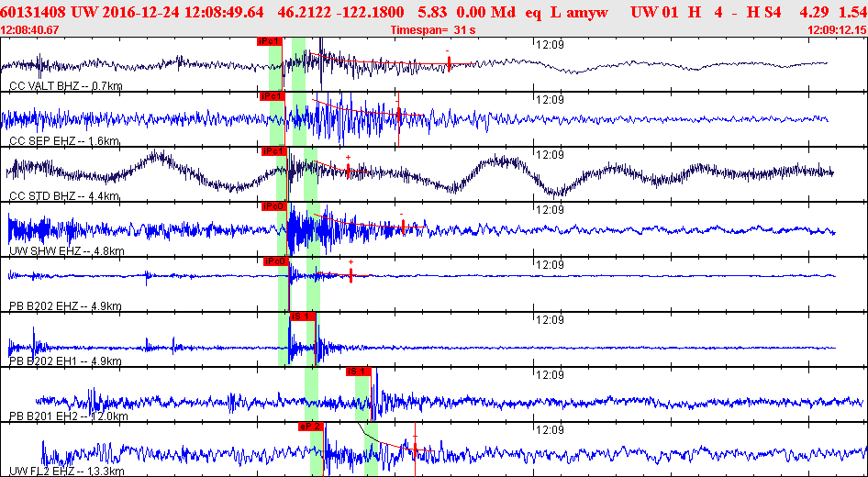Click the Timespan= 31 s label

[x=433, y=30]
